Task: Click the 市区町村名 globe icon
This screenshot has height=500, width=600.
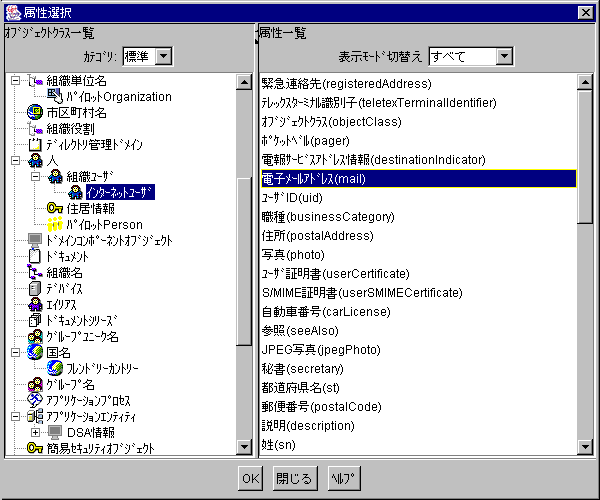Action: coord(35,112)
